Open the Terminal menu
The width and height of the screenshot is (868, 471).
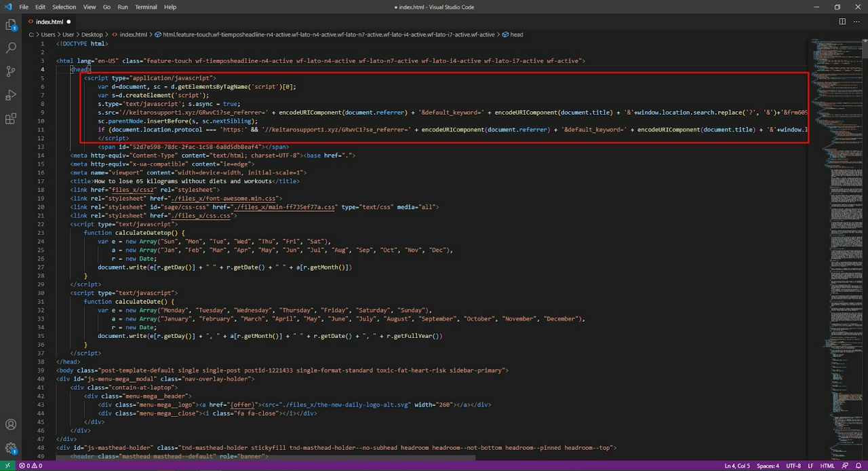[146, 7]
